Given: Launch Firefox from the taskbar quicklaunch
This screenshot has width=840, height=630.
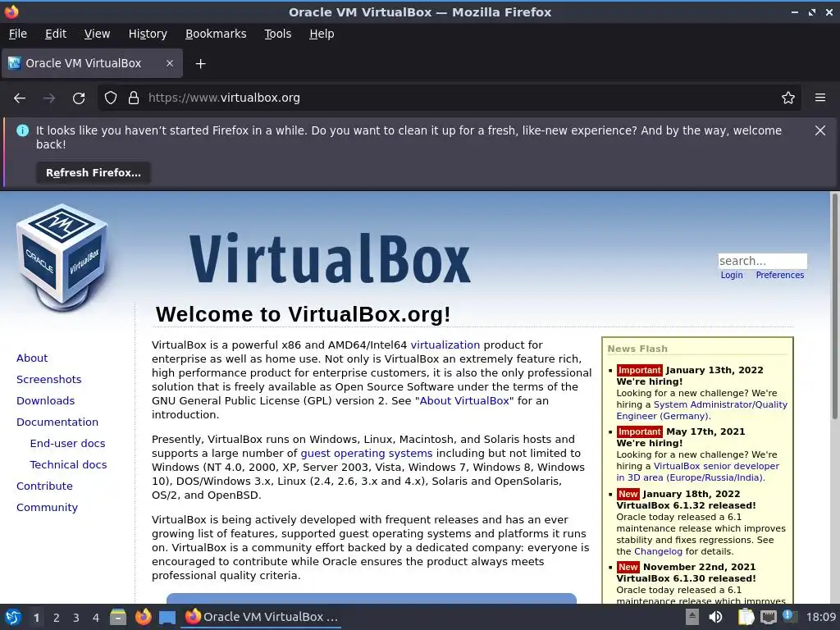Looking at the screenshot, I should 143,617.
